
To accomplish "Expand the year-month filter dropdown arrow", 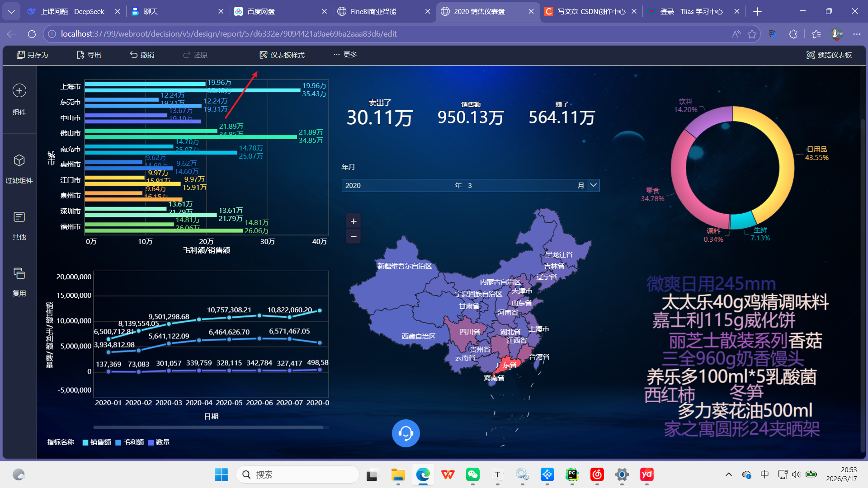I will tap(594, 185).
